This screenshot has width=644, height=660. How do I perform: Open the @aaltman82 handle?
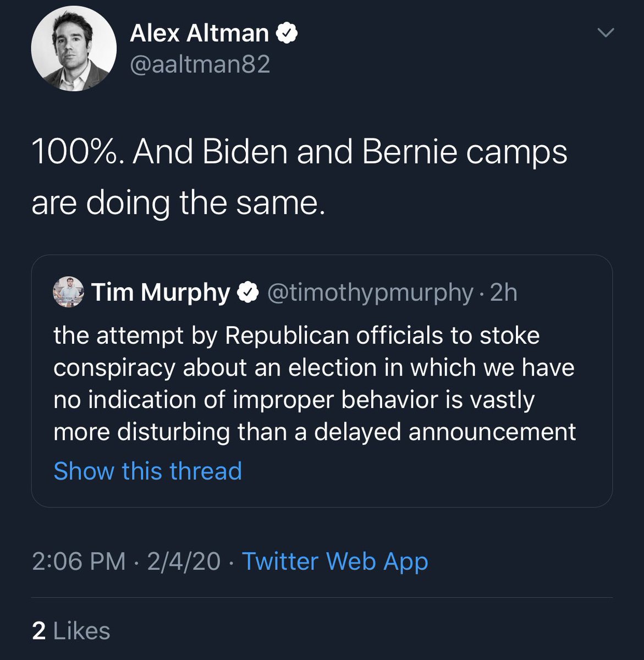click(200, 65)
